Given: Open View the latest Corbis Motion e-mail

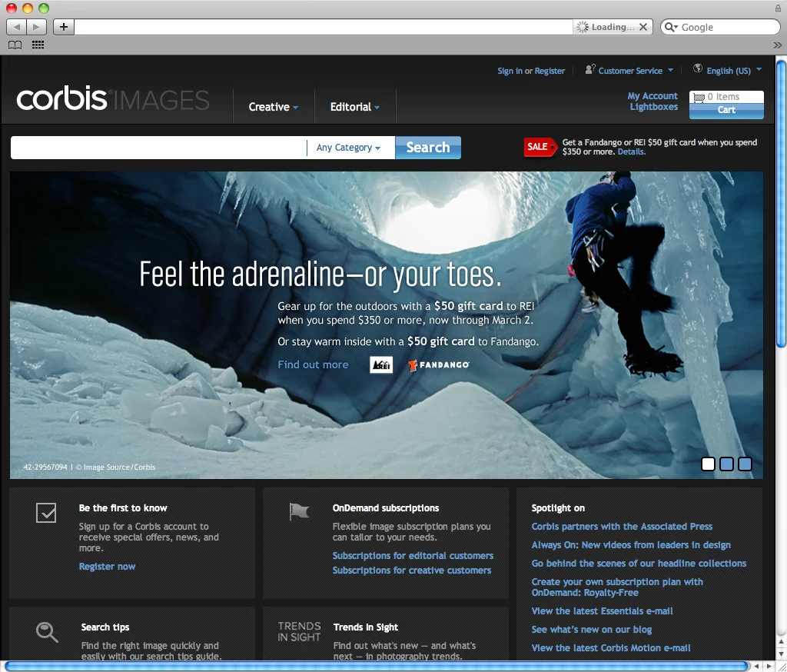Looking at the screenshot, I should pos(611,648).
